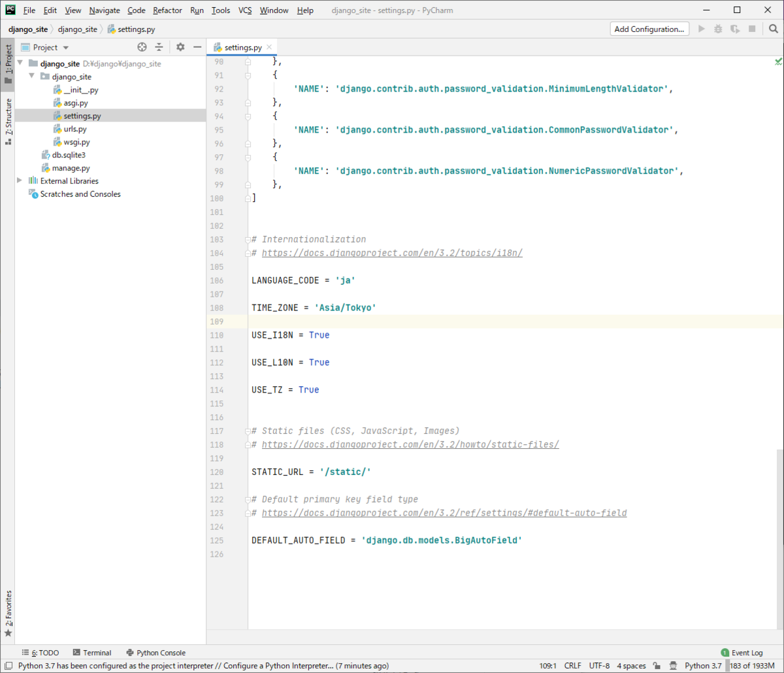Click the static-files documentation link
Viewport: 784px width, 673px height.
point(410,444)
